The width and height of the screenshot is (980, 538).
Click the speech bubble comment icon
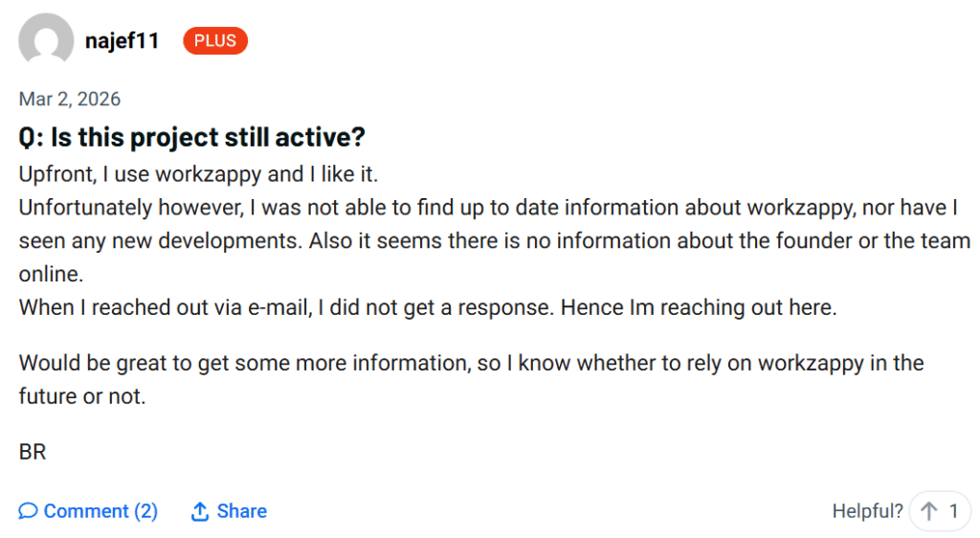click(28, 511)
